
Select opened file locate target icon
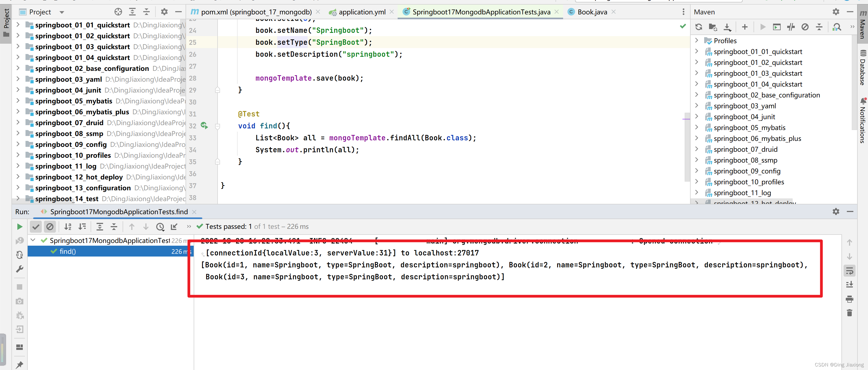coord(118,12)
